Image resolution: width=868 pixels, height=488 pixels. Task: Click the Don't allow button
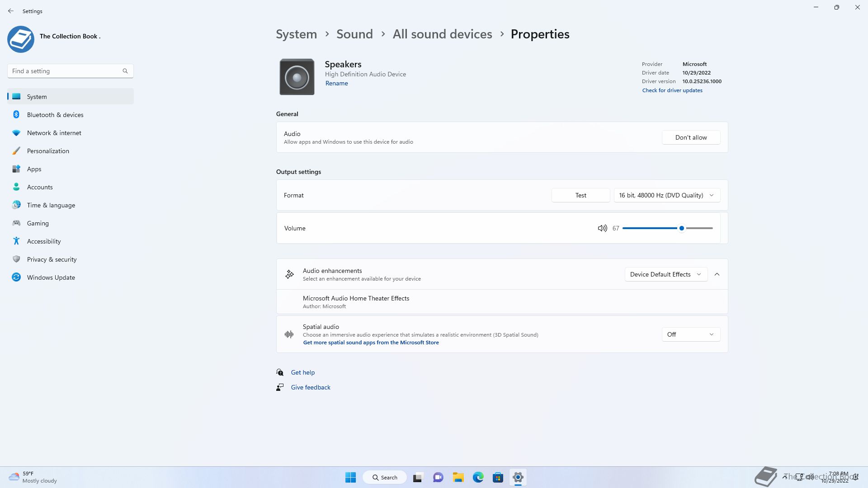click(x=691, y=137)
